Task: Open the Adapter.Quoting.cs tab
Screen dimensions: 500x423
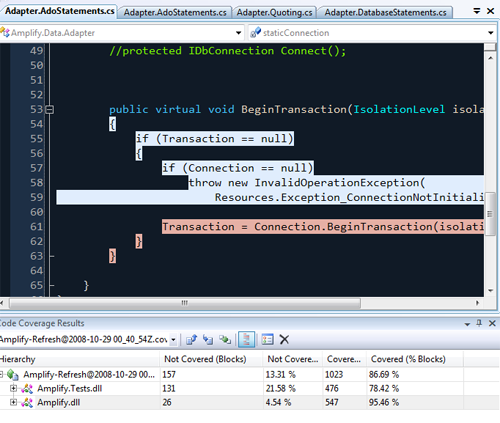Action: pos(274,13)
